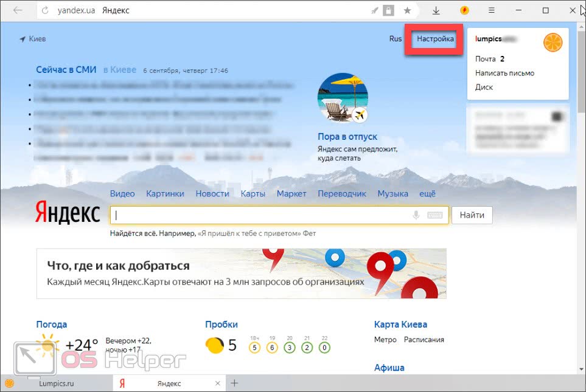
Task: Click the Написать письмо link
Action: tap(504, 73)
